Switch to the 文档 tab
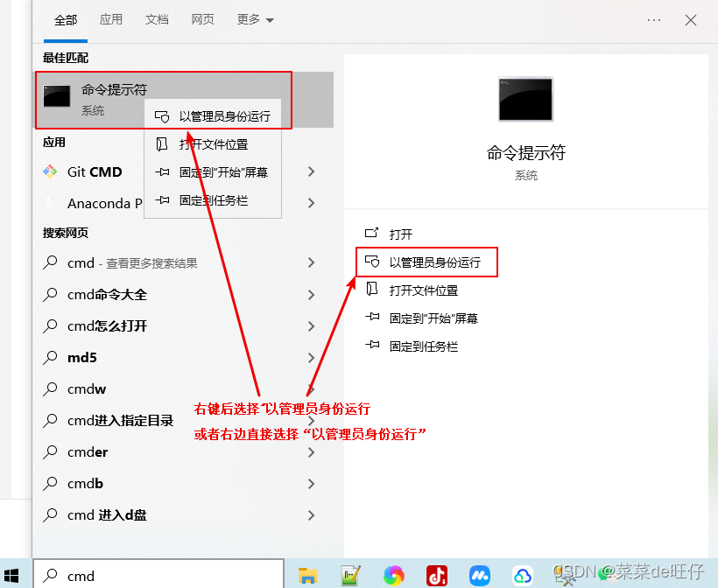718x588 pixels. click(157, 19)
